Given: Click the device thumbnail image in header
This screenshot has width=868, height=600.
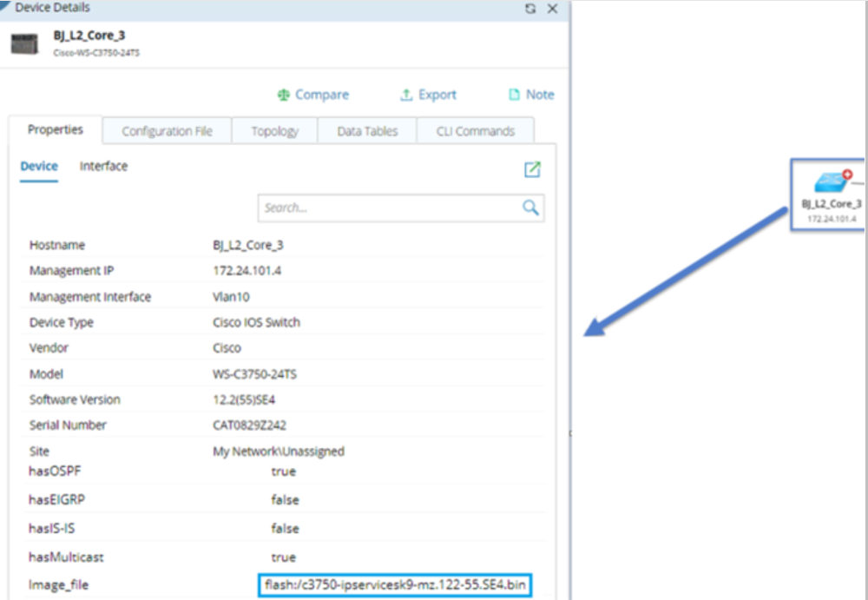Looking at the screenshot, I should (x=24, y=43).
